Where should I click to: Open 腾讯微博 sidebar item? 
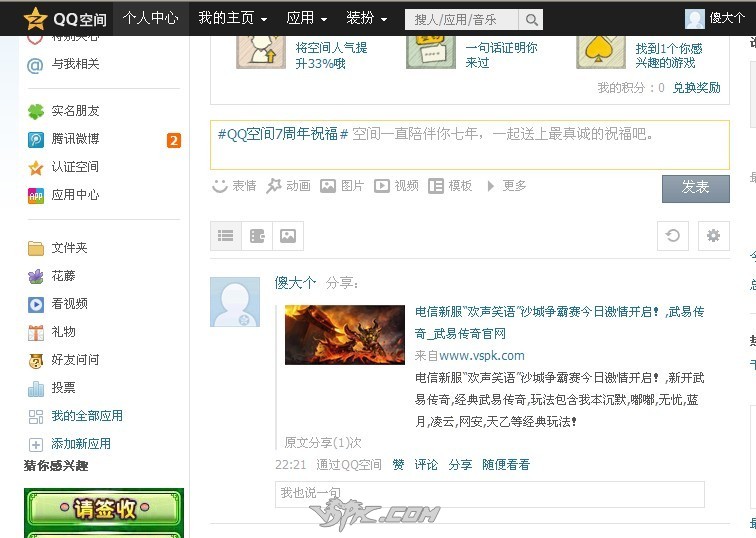click(x=75, y=139)
